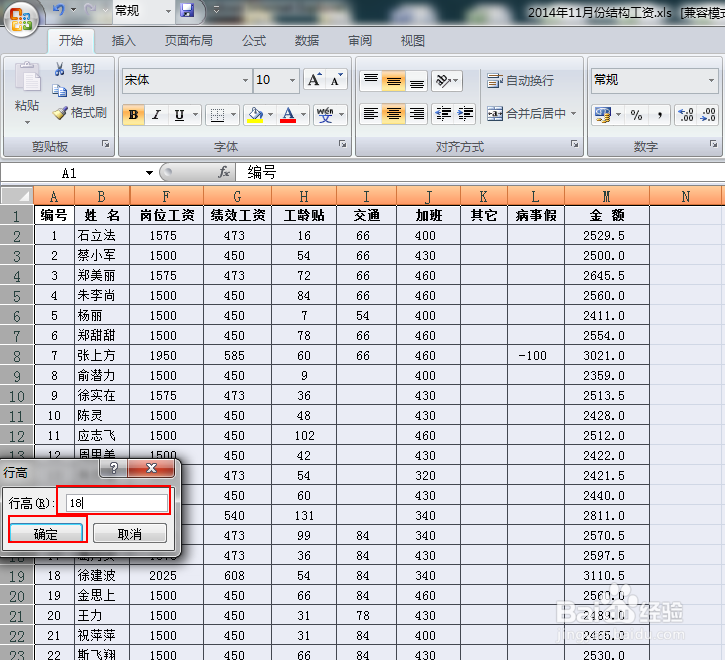Open the number format 常规 dropdown
Screen dimensions: 725x660
pyautogui.click(x=711, y=80)
